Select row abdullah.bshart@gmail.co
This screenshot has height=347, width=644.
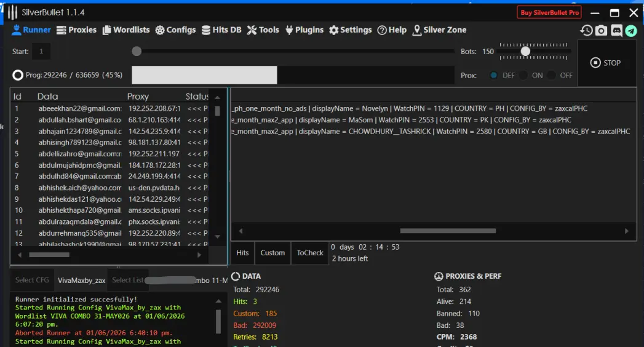pyautogui.click(x=110, y=120)
